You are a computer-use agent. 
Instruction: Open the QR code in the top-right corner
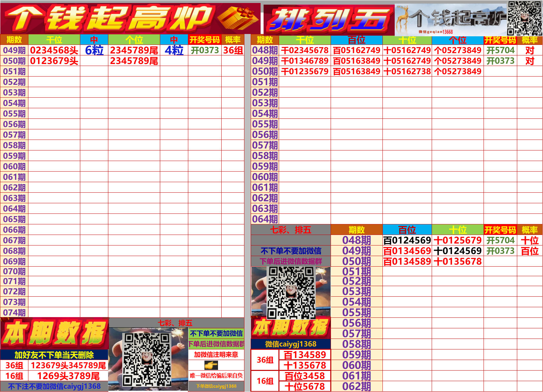(x=525, y=18)
